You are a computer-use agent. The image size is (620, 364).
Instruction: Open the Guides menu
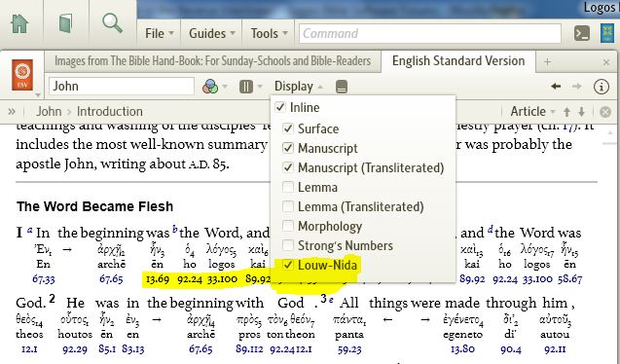[x=212, y=34]
